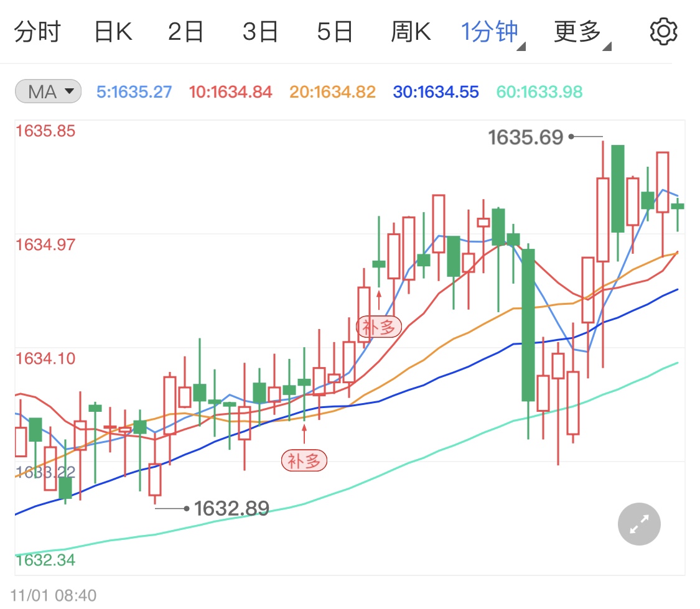The width and height of the screenshot is (700, 609).
Task: Select the 2日 tab
Action: [x=185, y=32]
